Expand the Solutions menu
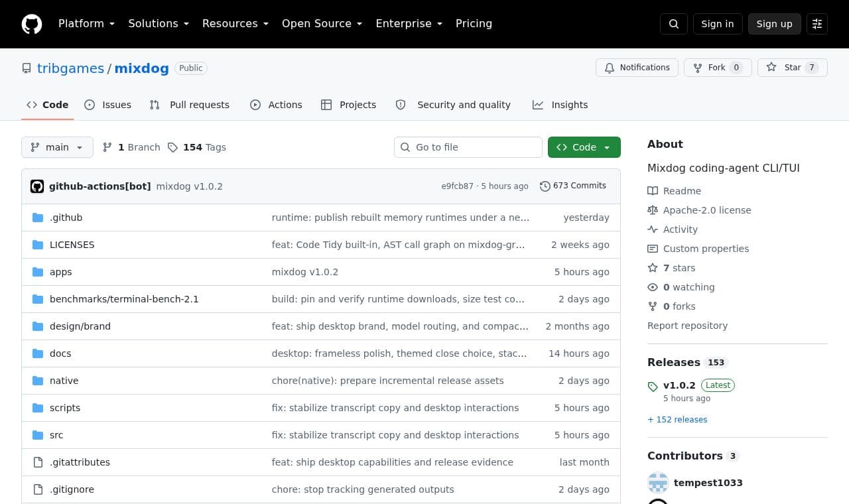849x504 pixels. 159,24
